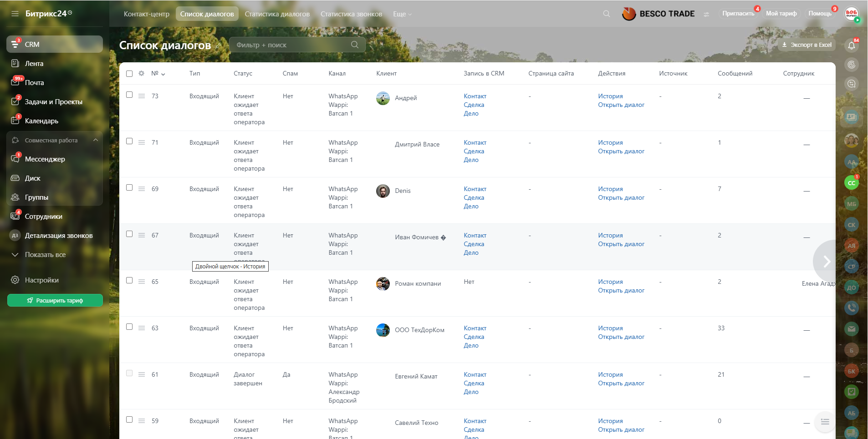This screenshot has width=868, height=439.
Task: Click the notifications bell icon
Action: coord(851,45)
